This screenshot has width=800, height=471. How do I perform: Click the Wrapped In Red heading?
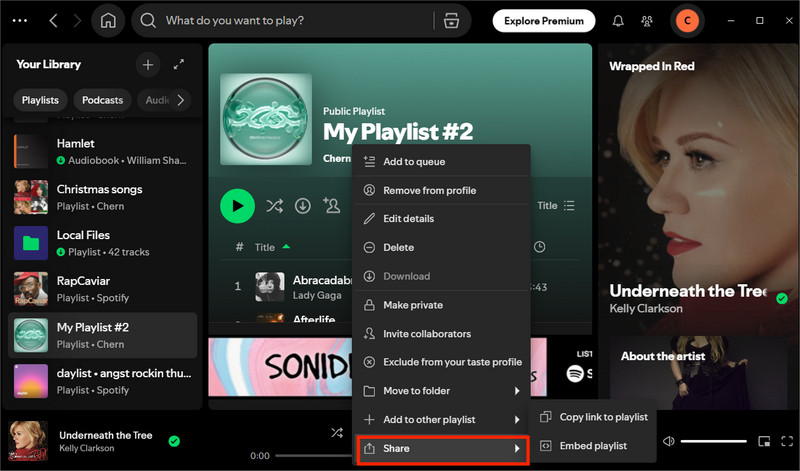pyautogui.click(x=652, y=66)
